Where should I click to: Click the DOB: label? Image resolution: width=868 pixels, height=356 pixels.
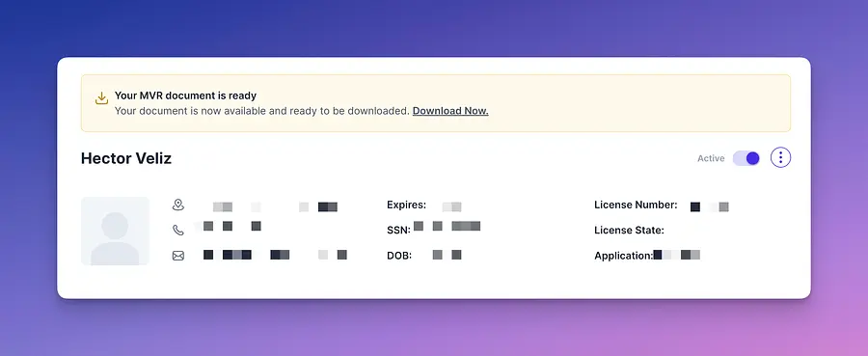pyautogui.click(x=399, y=256)
